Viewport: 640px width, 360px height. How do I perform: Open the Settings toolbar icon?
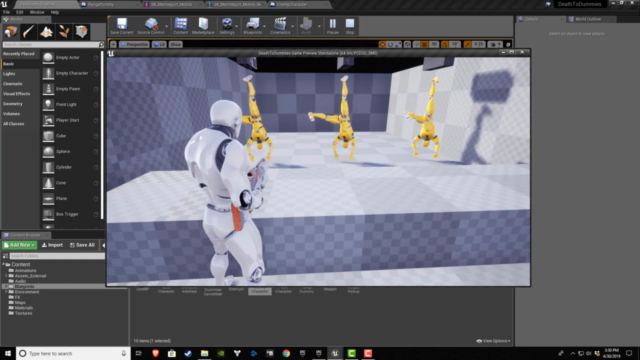pyautogui.click(x=227, y=26)
